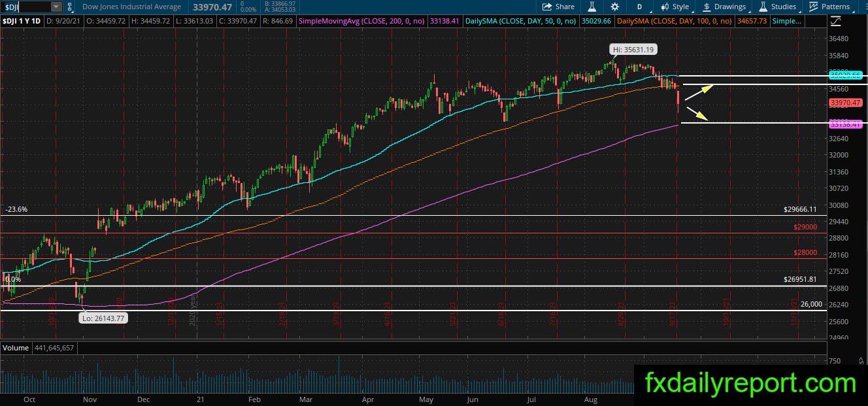The width and height of the screenshot is (868, 406).
Task: Click the Share button
Action: [559, 7]
